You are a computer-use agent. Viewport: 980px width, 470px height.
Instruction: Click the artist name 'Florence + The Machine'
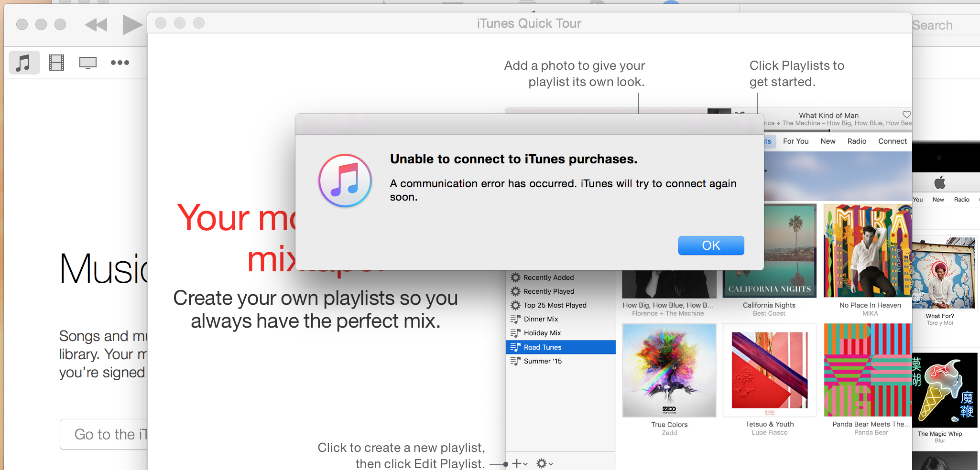[x=668, y=313]
